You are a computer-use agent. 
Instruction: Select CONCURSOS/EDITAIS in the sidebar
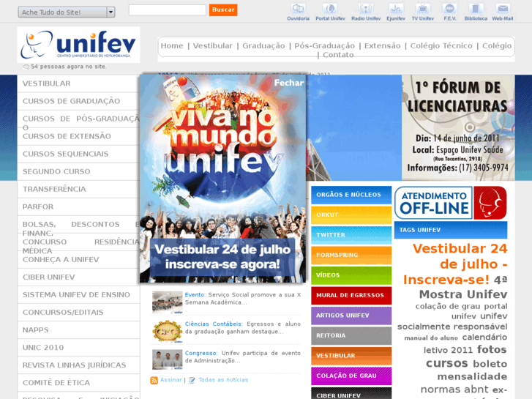[x=78, y=313]
